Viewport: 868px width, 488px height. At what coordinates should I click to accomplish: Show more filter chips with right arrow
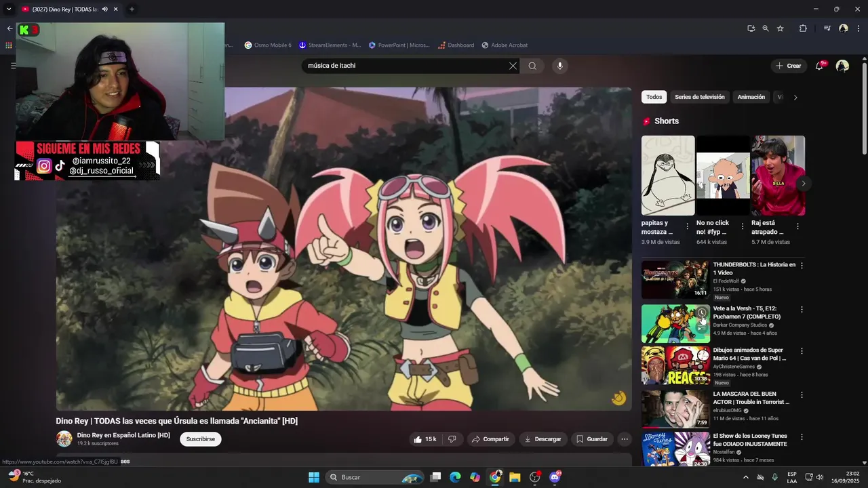click(x=795, y=97)
